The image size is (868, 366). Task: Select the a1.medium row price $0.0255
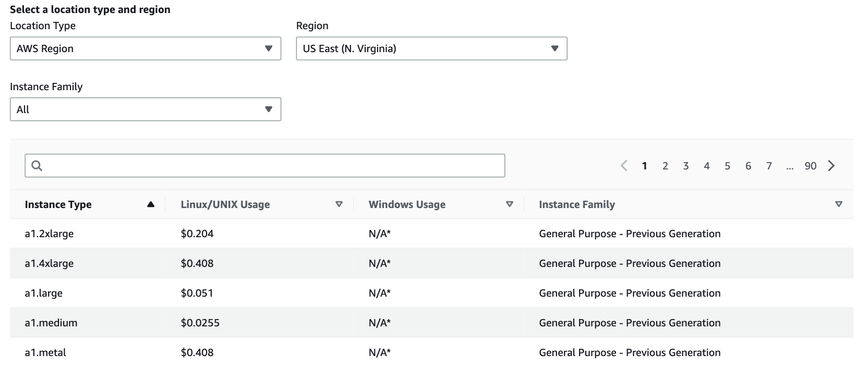pos(200,323)
